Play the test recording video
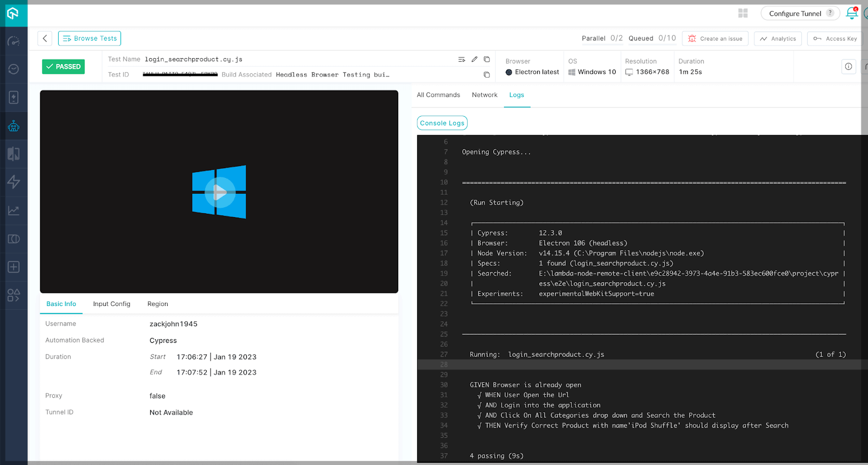The image size is (868, 465). tap(219, 192)
